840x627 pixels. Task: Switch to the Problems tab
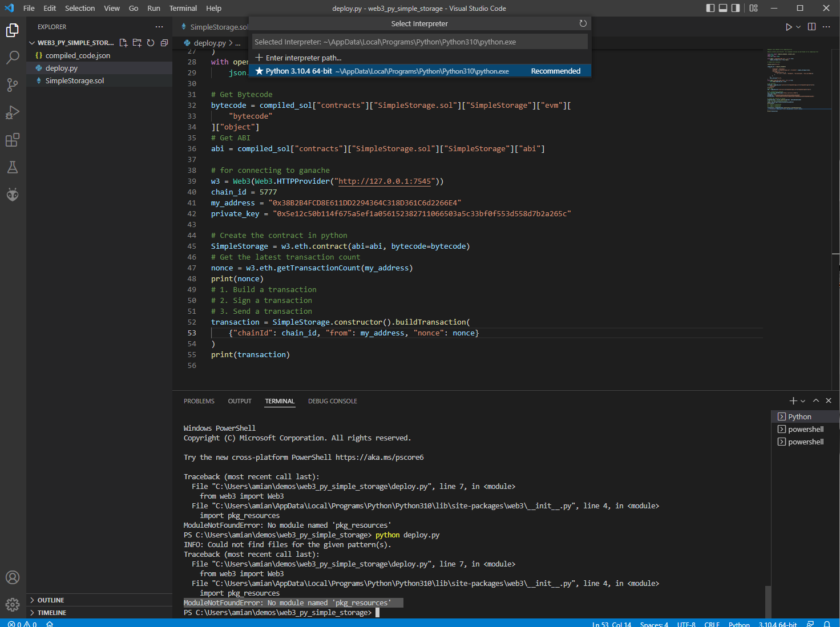click(x=199, y=401)
